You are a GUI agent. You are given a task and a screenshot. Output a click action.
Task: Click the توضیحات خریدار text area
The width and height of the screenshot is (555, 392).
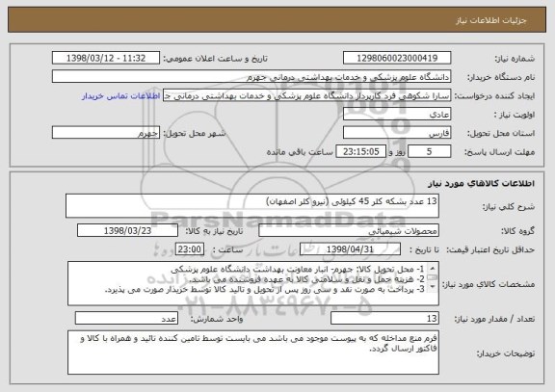click(253, 353)
